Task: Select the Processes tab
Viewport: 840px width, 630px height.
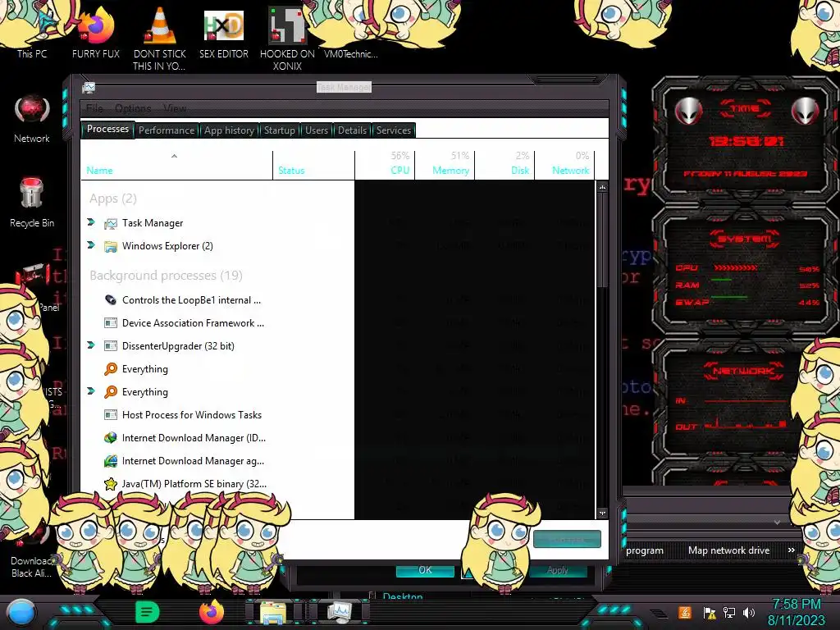Action: [107, 129]
